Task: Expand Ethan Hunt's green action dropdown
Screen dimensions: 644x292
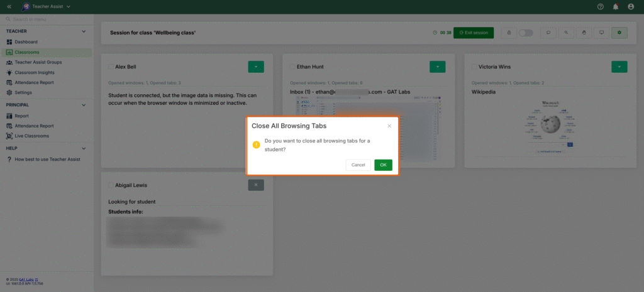Action: pyautogui.click(x=438, y=66)
